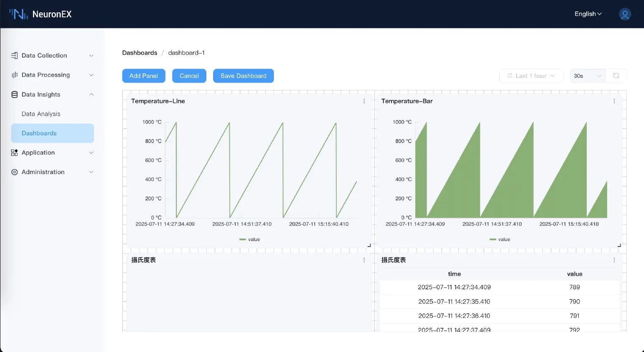Click the Add Panel button
644x352 pixels.
(144, 76)
